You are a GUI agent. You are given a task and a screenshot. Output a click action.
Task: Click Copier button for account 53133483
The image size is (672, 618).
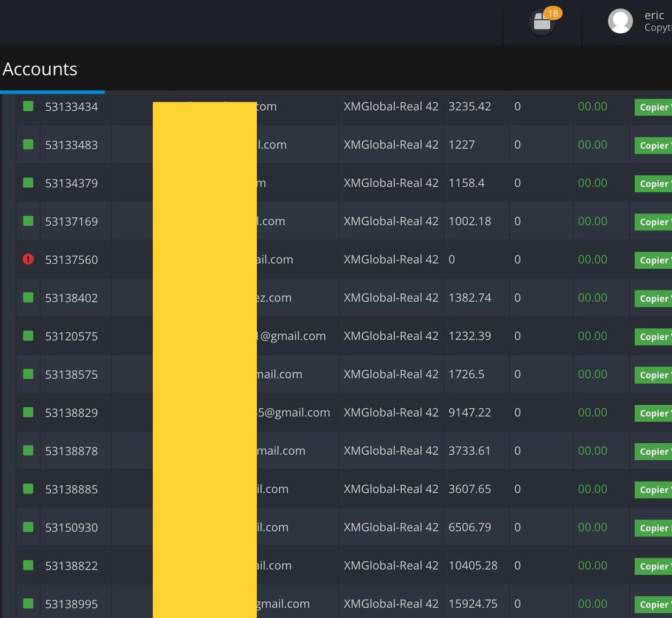[653, 145]
